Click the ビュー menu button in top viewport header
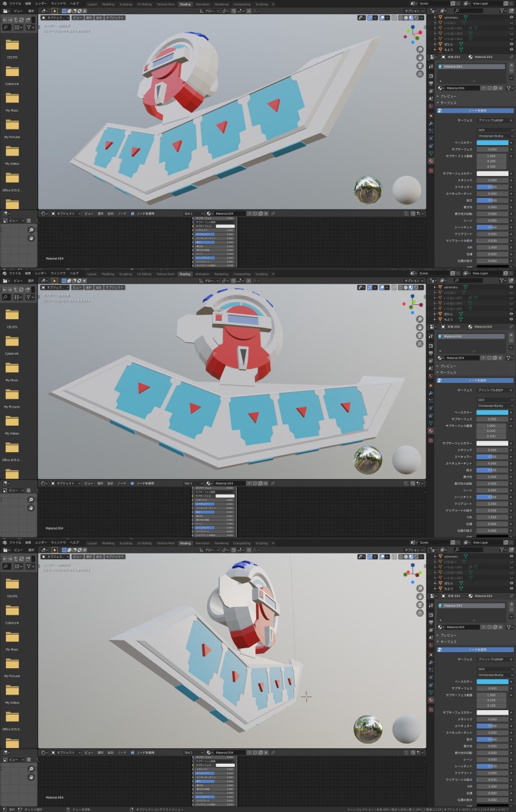 tap(77, 18)
